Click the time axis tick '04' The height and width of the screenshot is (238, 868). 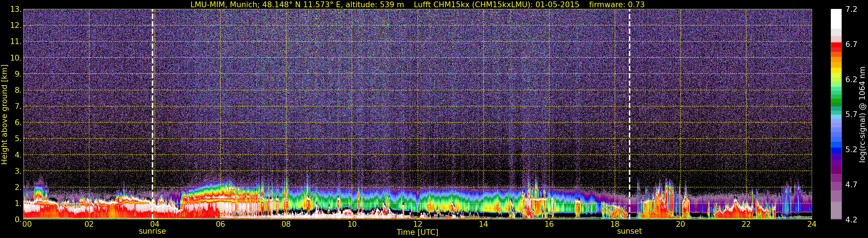click(155, 224)
